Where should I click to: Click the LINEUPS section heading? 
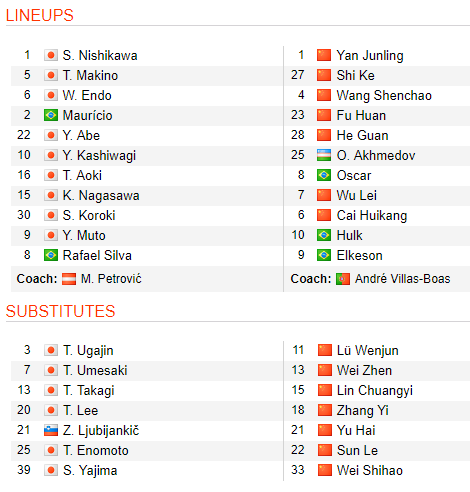coord(40,15)
